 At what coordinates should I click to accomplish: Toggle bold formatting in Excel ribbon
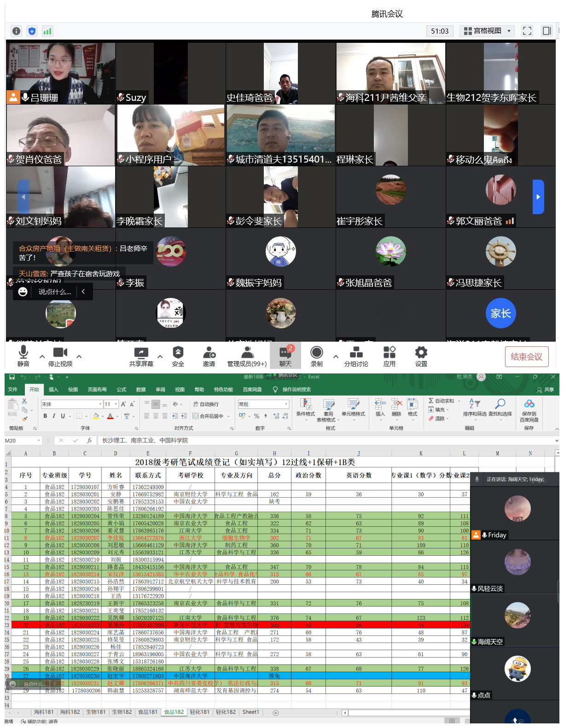[x=45, y=416]
